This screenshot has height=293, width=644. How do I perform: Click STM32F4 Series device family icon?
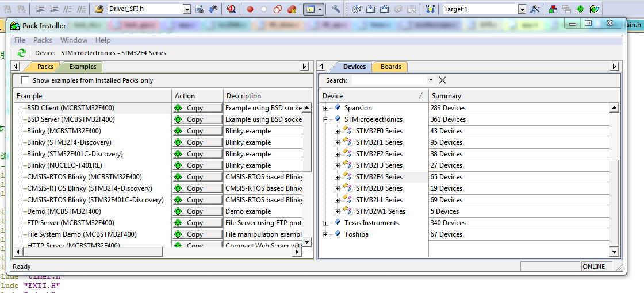(x=347, y=176)
